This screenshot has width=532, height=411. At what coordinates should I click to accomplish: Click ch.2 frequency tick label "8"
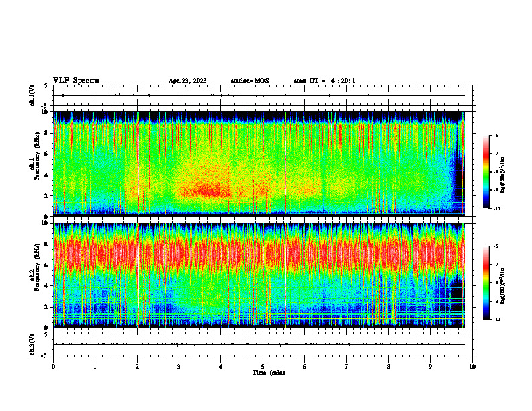[46, 244]
